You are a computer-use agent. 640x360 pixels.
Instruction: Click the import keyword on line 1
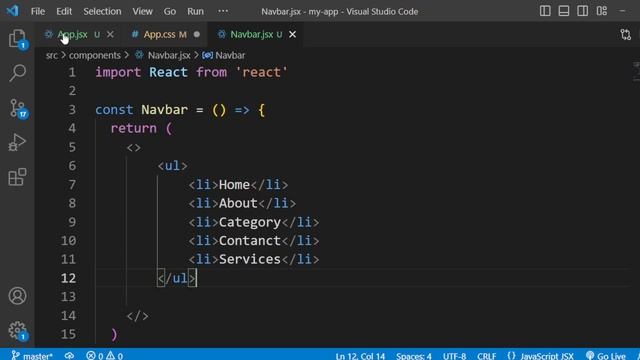(x=118, y=72)
